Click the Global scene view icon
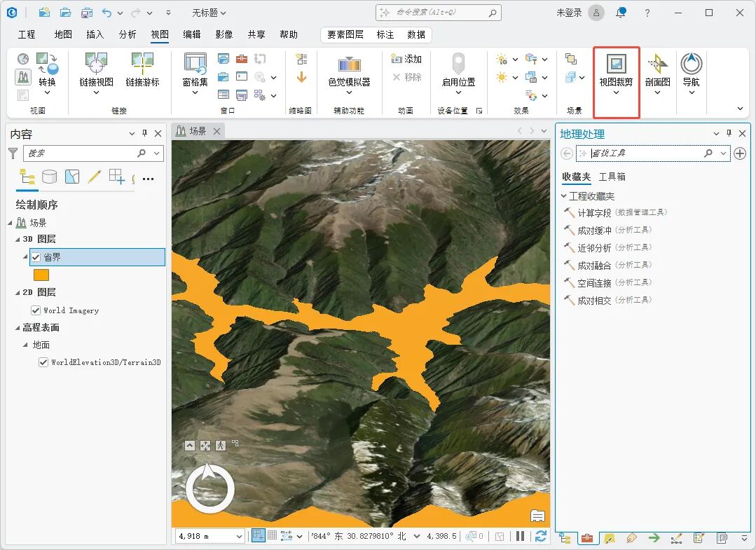Viewport: 756px width, 550px height. click(22, 59)
